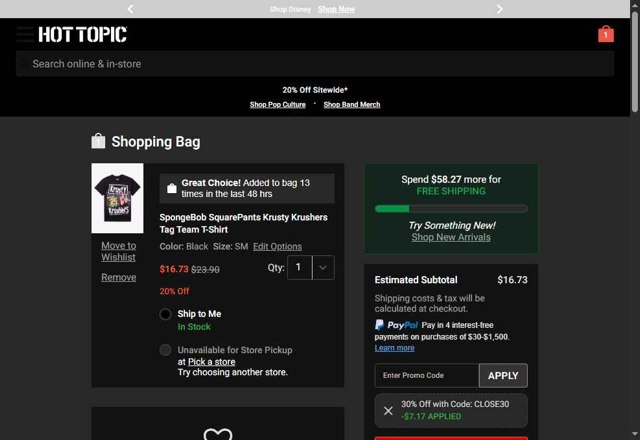Click the -$7.17 APPLIED text

[x=431, y=416]
